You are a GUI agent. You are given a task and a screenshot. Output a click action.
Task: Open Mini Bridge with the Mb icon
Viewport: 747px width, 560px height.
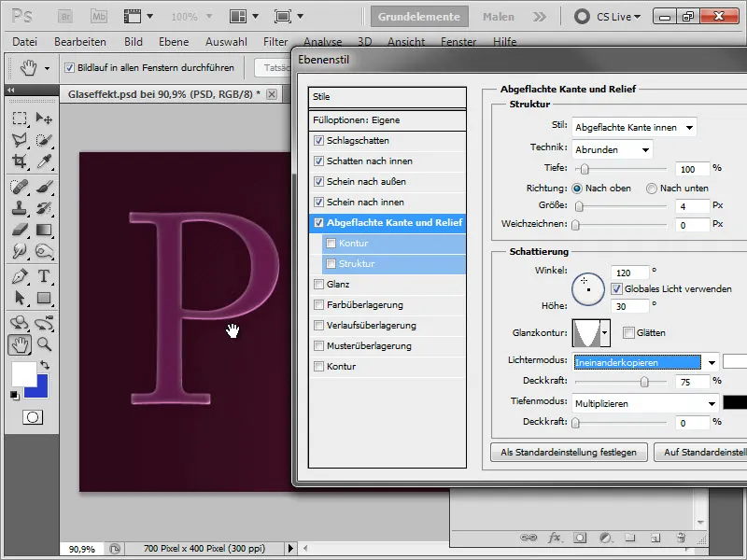click(99, 17)
